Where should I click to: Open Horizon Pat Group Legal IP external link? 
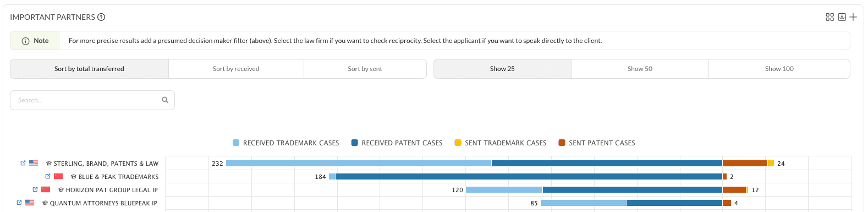[x=35, y=189]
